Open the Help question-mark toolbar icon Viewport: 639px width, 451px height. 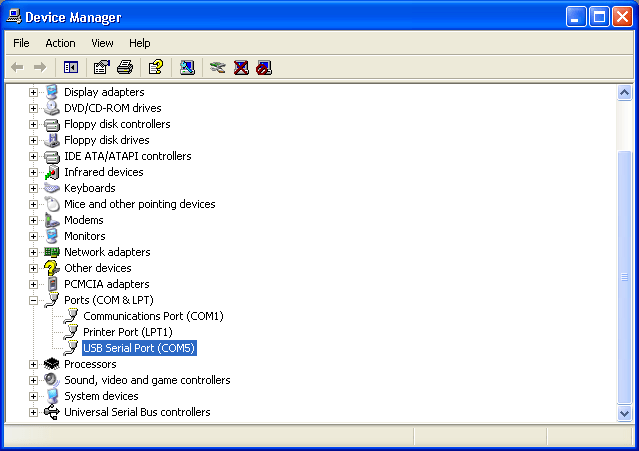tap(156, 67)
